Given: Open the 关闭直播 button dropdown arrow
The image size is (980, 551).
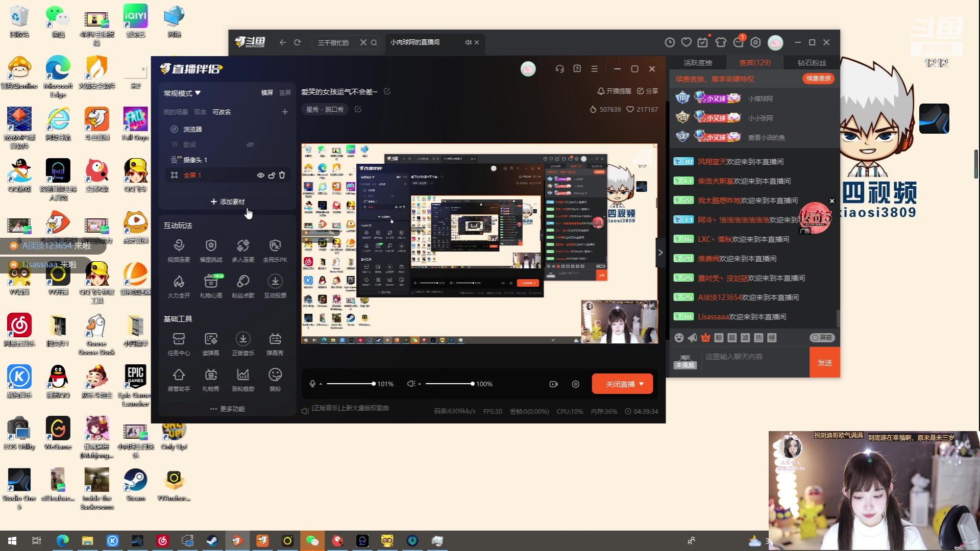Looking at the screenshot, I should [642, 384].
